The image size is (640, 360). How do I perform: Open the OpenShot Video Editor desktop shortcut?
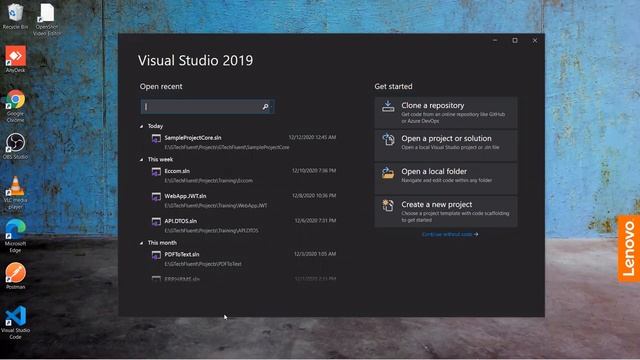(47, 18)
